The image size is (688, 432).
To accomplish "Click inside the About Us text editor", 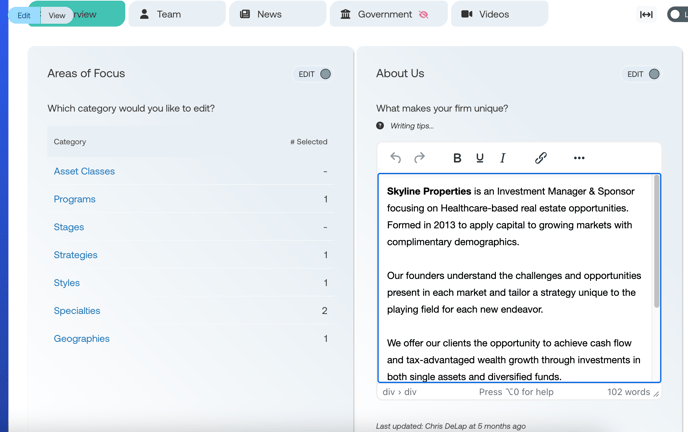I will click(519, 278).
